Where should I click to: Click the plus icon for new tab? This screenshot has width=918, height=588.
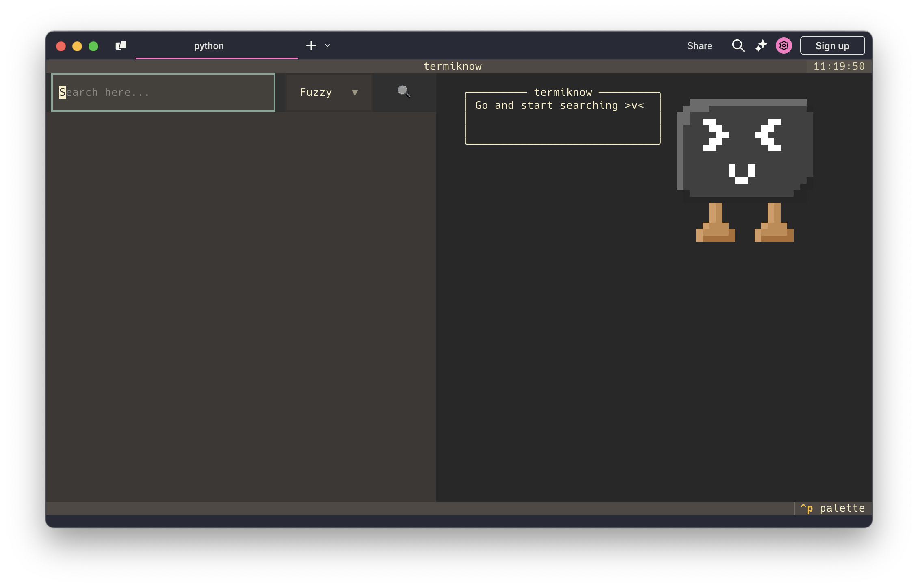311,45
